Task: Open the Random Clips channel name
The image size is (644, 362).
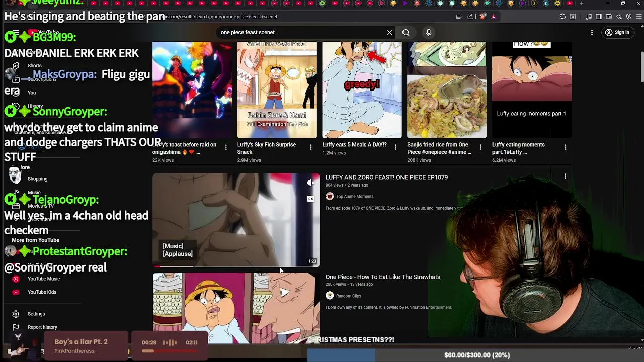Action: pos(349,296)
